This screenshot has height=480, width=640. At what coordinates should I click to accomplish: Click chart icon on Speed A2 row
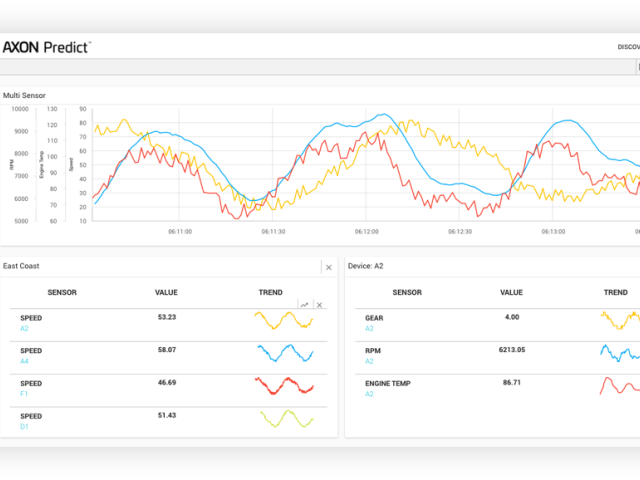coord(305,305)
